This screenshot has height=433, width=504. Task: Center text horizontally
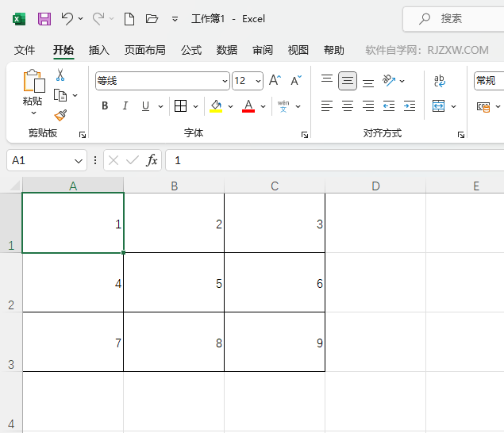(x=348, y=105)
